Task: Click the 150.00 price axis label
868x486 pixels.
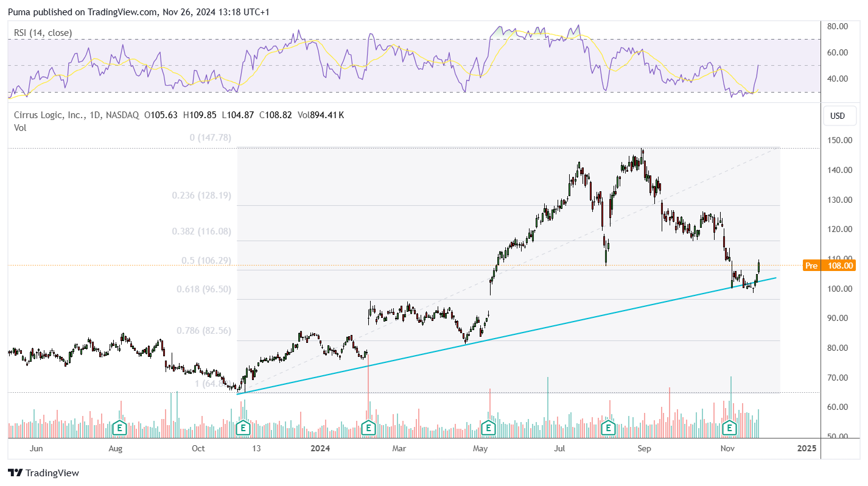Action: pos(838,140)
